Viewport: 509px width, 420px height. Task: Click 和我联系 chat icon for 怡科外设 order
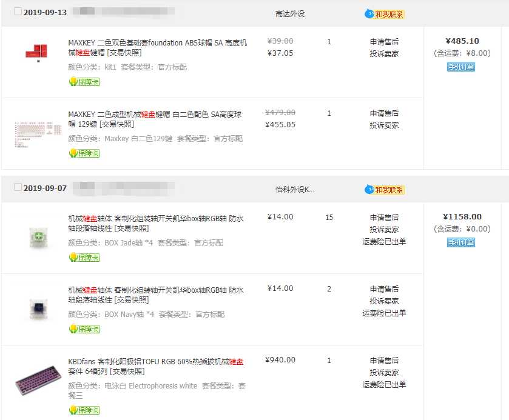coord(385,190)
